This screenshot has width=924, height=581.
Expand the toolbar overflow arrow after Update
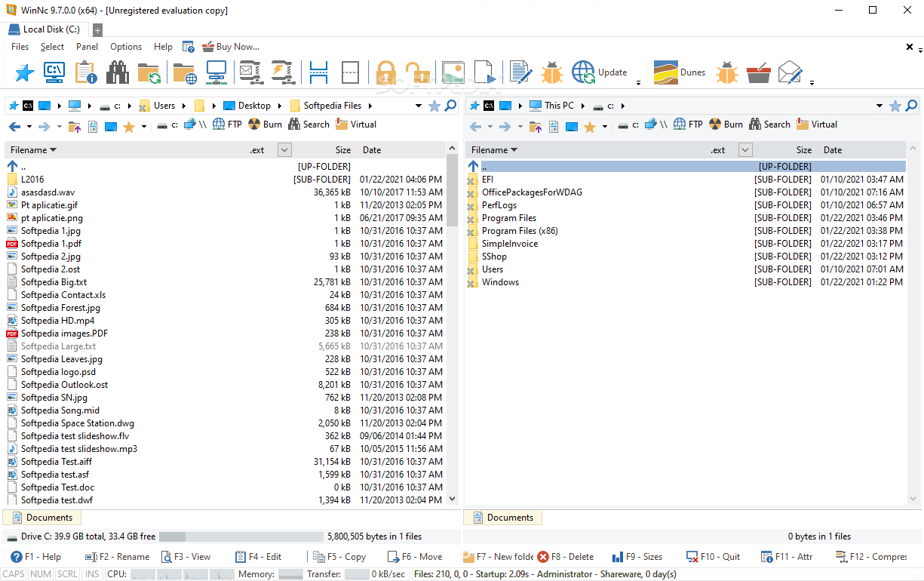click(x=639, y=82)
